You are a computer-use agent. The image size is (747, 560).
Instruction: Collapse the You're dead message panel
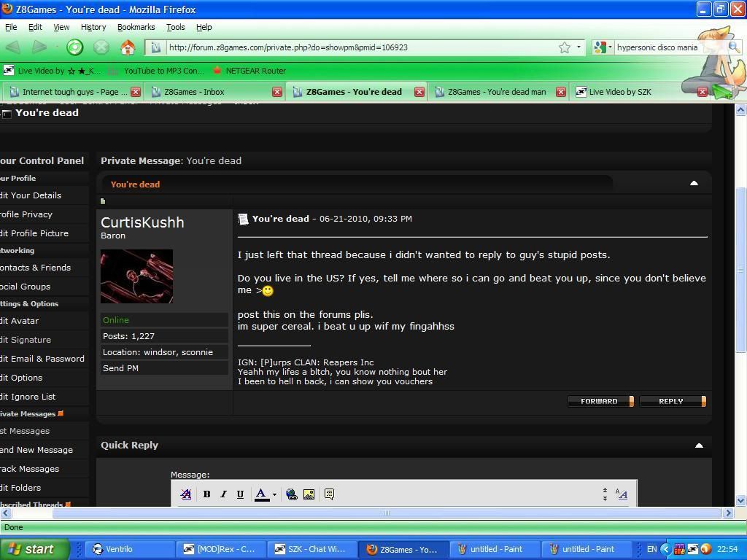click(694, 183)
